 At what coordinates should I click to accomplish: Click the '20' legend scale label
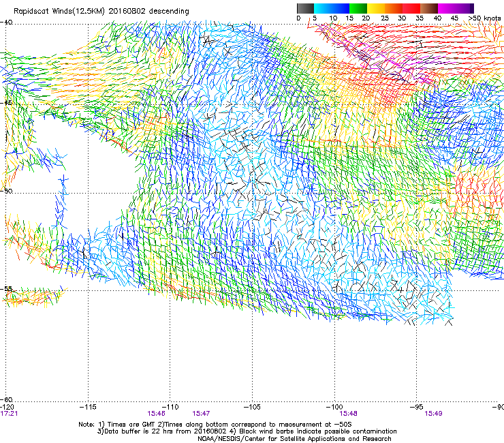[366, 18]
